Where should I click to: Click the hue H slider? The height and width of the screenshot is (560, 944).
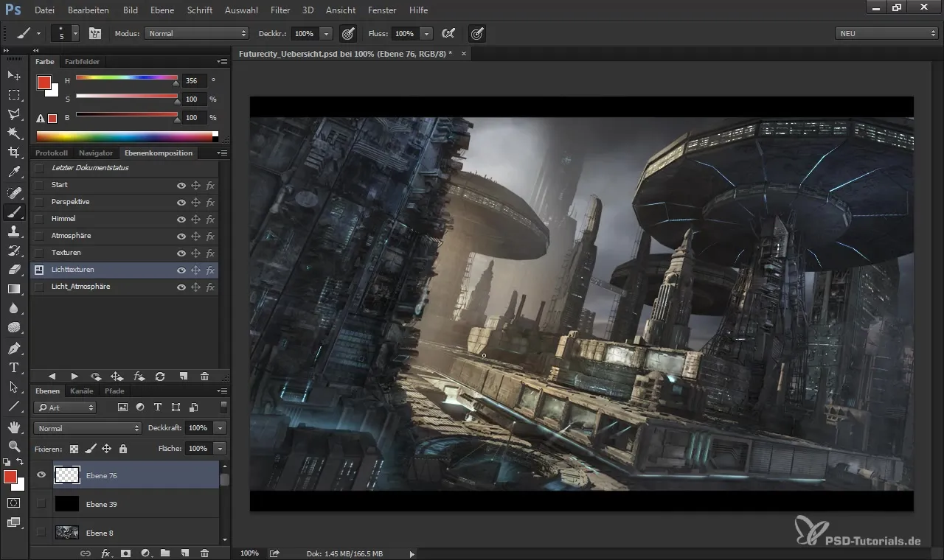coord(127,78)
